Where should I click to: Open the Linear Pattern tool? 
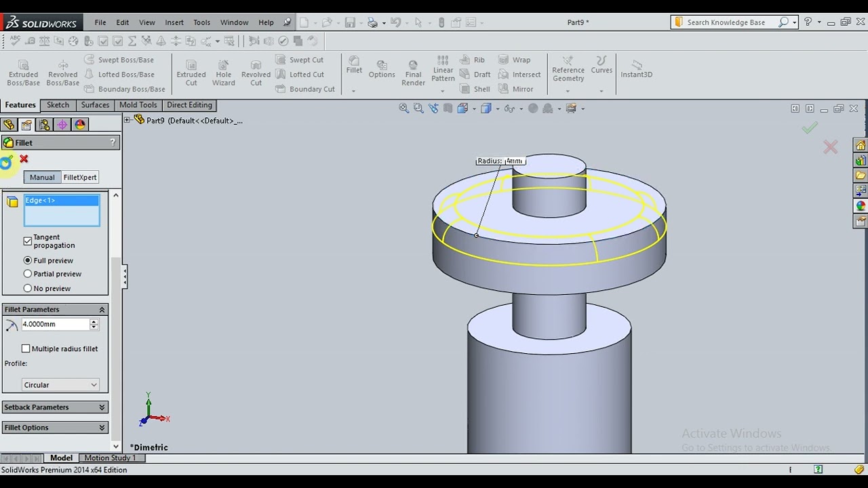(x=443, y=69)
